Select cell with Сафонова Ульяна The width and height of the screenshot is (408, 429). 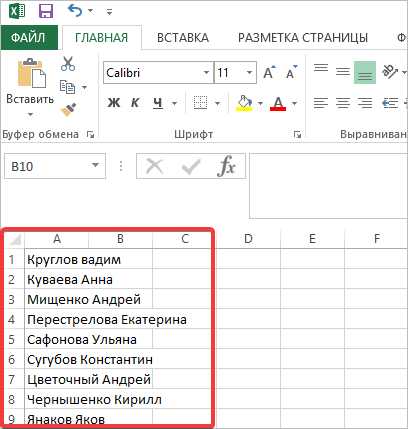pos(57,339)
